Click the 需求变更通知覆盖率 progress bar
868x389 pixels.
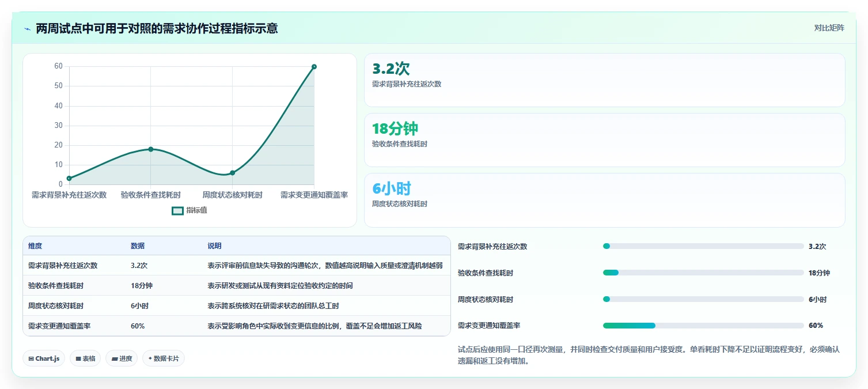coord(703,326)
